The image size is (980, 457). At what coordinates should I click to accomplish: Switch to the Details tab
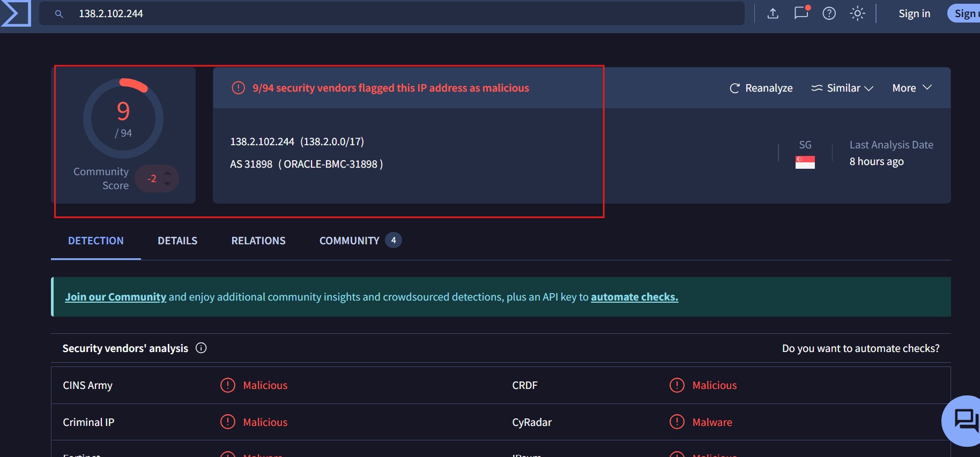tap(177, 241)
